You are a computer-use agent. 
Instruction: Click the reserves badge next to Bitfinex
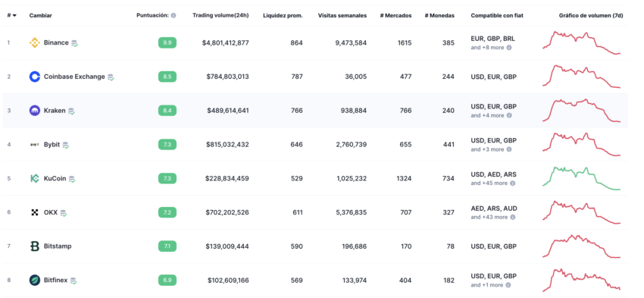[73, 281]
